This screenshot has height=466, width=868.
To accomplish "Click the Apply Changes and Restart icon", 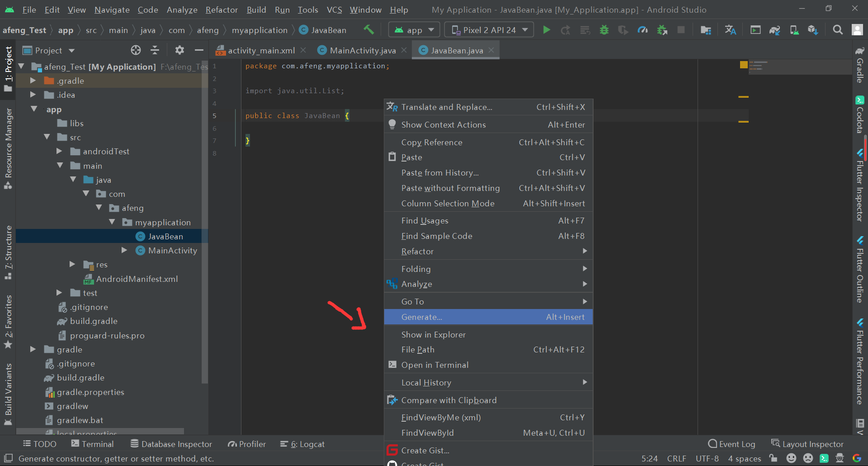I will point(566,30).
